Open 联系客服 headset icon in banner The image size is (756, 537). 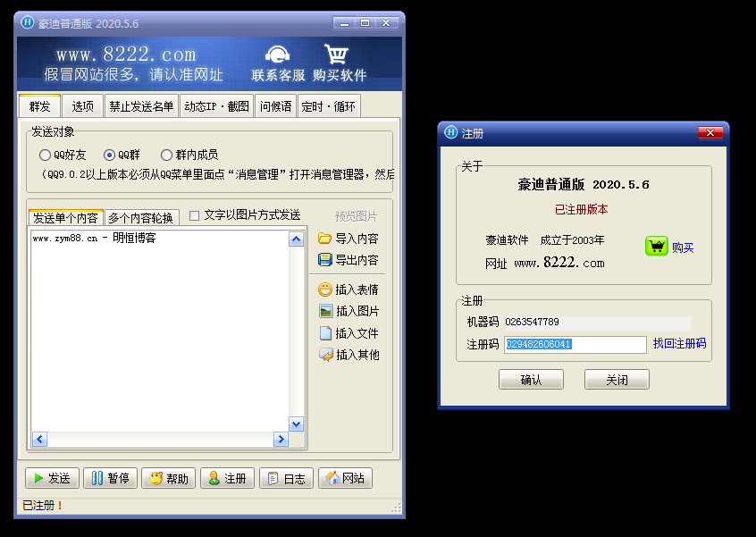click(x=278, y=55)
